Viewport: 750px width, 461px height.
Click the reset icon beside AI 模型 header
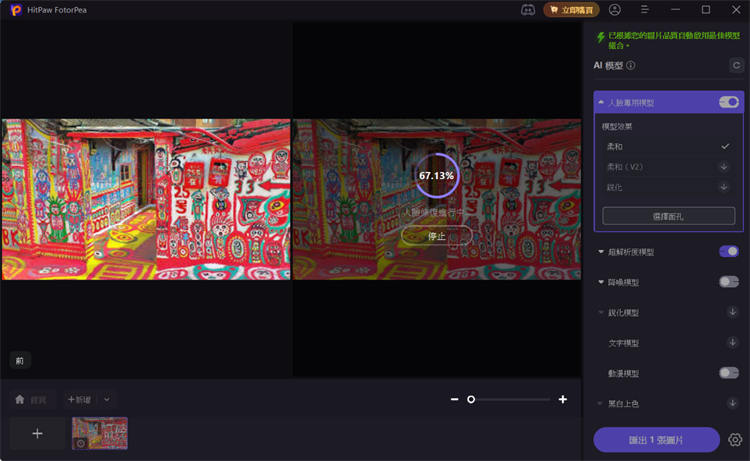(x=736, y=65)
